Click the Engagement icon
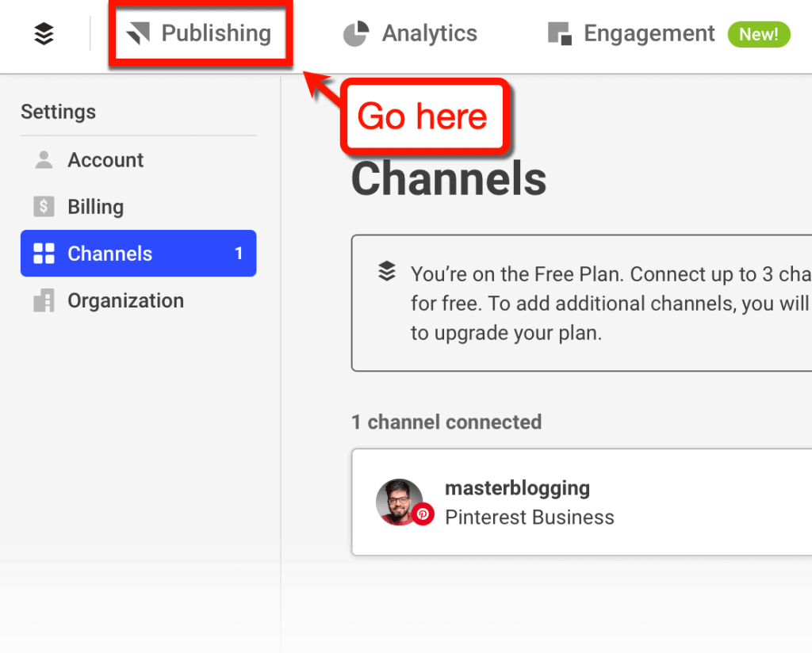The image size is (812, 653). coord(559,34)
